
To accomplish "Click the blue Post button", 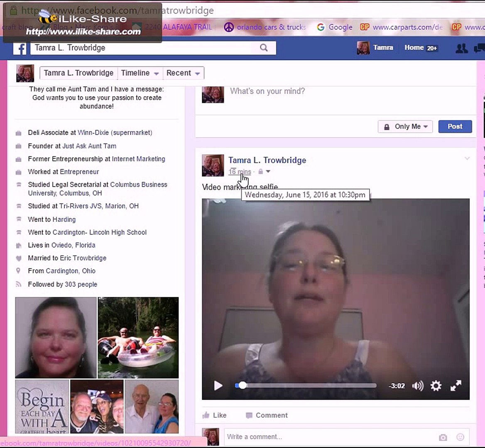I will pyautogui.click(x=455, y=127).
